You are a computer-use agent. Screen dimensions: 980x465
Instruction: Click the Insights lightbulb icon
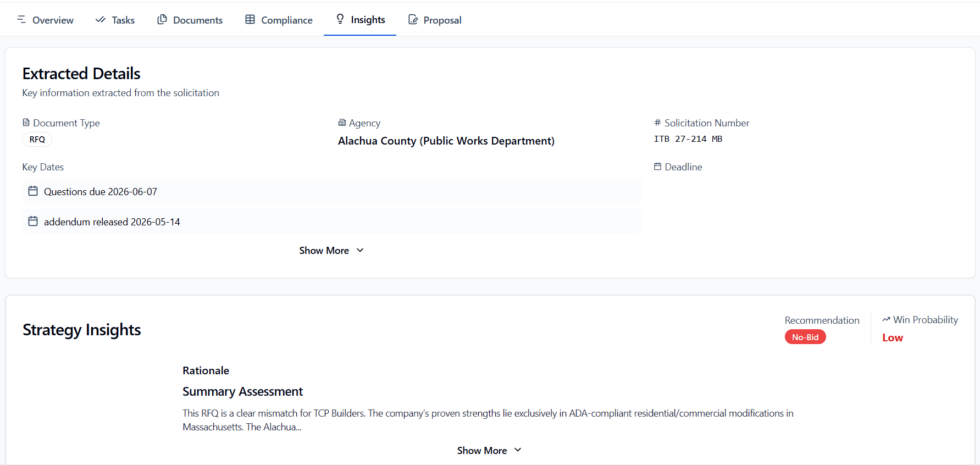tap(340, 19)
